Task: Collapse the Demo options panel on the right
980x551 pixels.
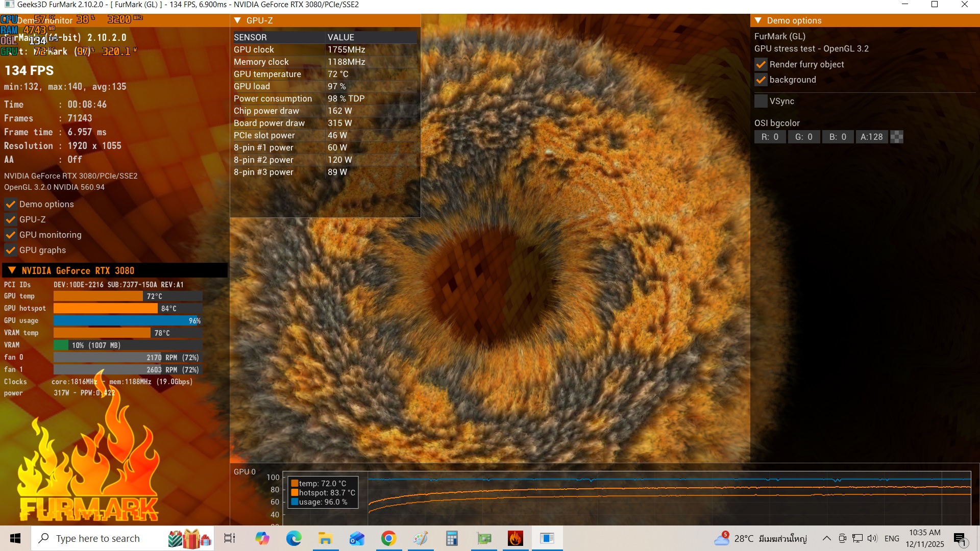Action: [x=758, y=20]
